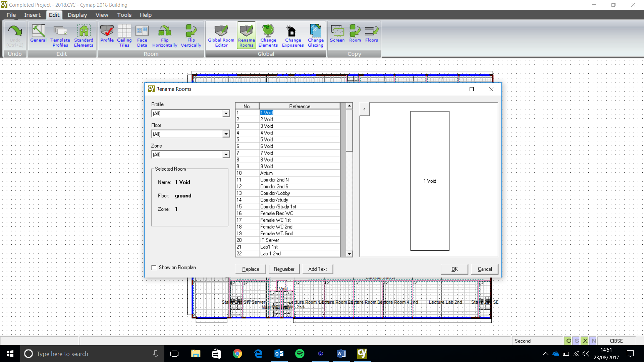This screenshot has width=644, height=362.
Task: Open the Copy Floors tool
Action: tap(371, 34)
